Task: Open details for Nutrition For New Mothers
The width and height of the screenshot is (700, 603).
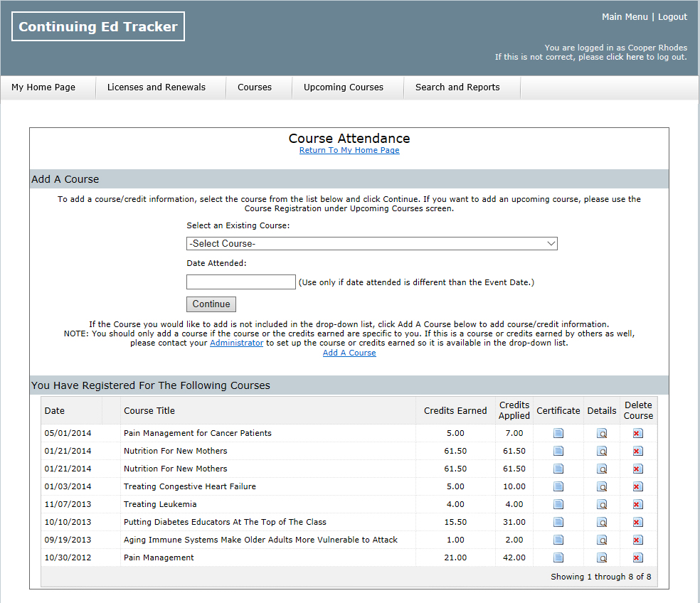Action: 601,451
